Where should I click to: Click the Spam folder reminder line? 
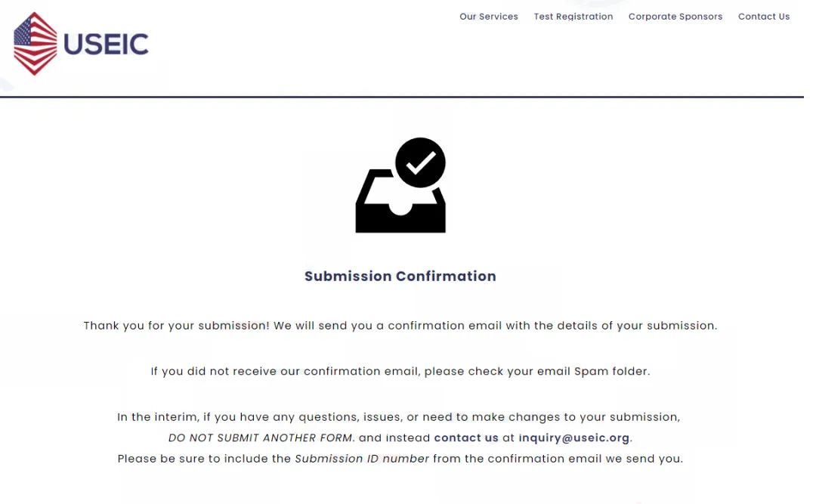tap(400, 371)
